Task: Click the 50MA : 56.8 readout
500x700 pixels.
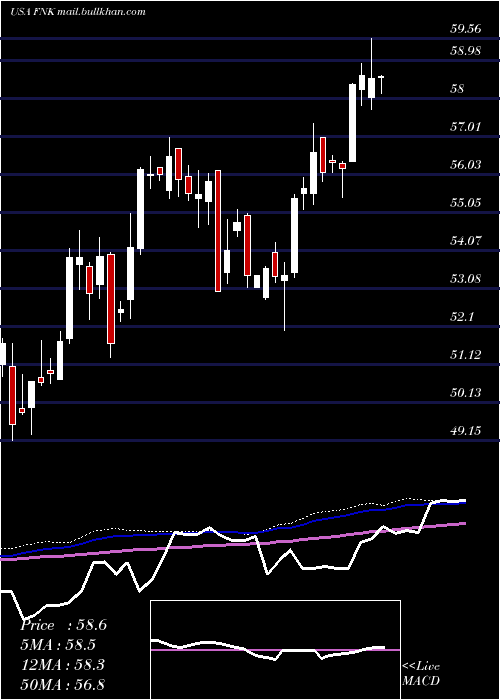Action: click(62, 684)
